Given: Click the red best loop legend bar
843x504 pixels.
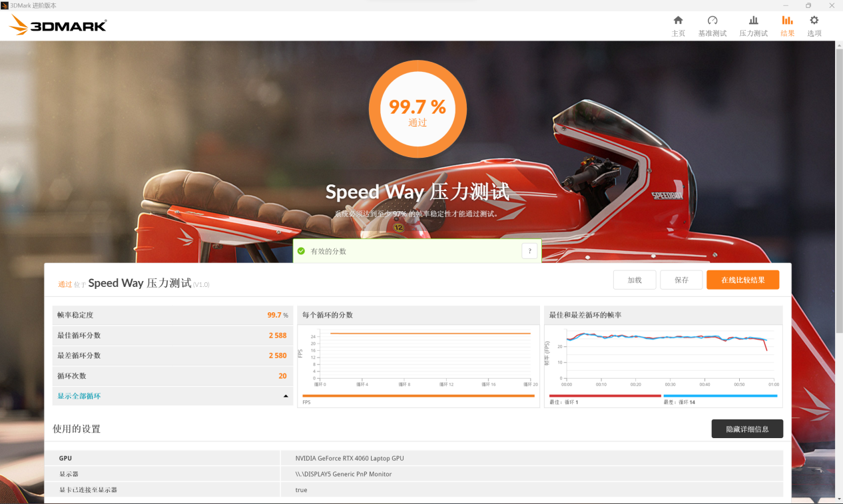Looking at the screenshot, I should click(x=605, y=396).
